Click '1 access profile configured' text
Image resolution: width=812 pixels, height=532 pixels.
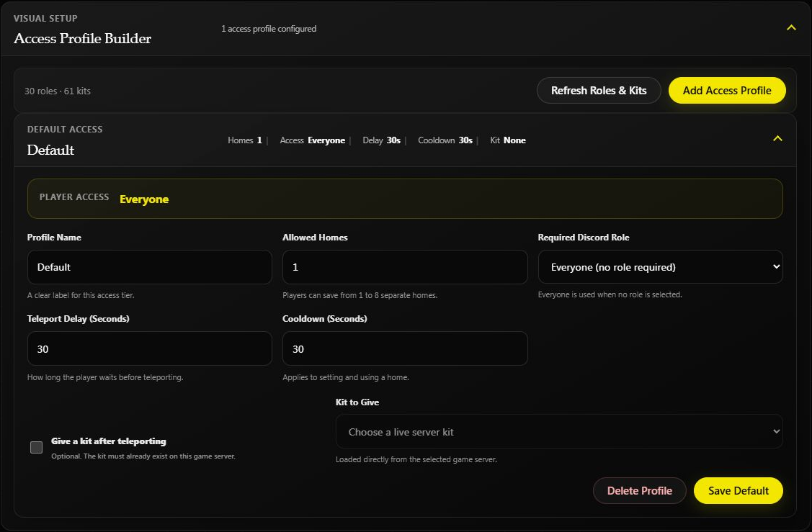pos(269,29)
